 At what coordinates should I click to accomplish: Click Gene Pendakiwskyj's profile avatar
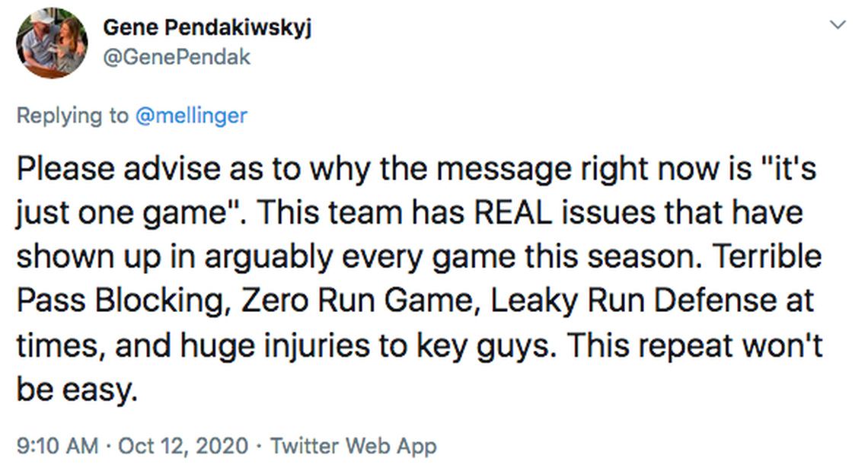coord(52,42)
